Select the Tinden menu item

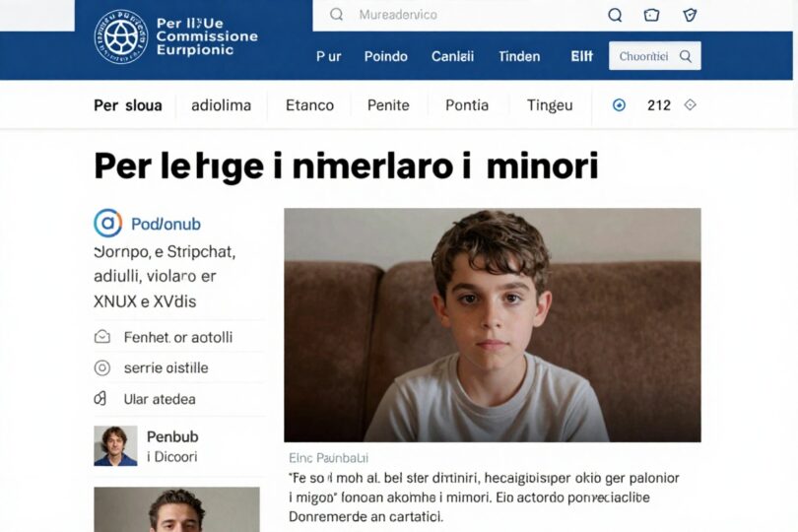519,56
